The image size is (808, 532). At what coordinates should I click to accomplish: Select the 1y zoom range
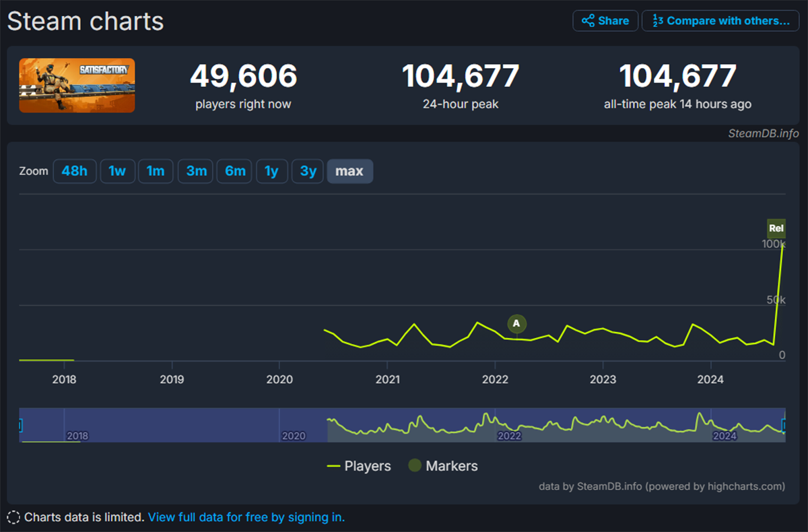tap(272, 171)
